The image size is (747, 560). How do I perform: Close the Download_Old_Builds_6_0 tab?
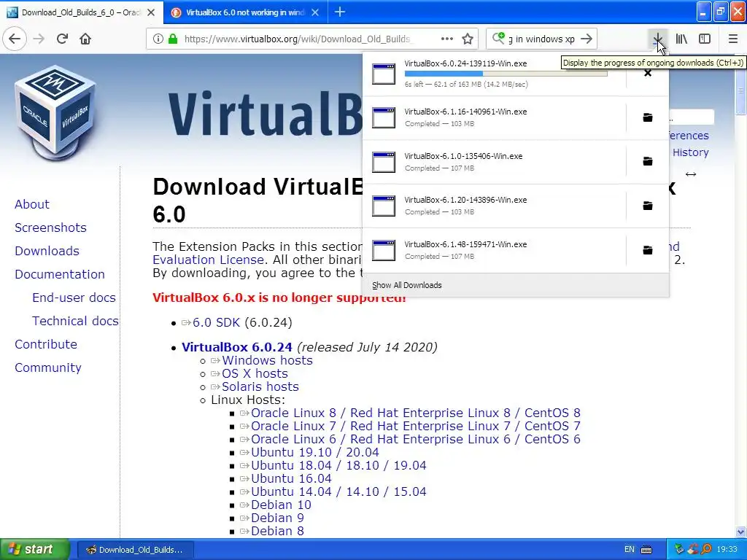tap(151, 12)
